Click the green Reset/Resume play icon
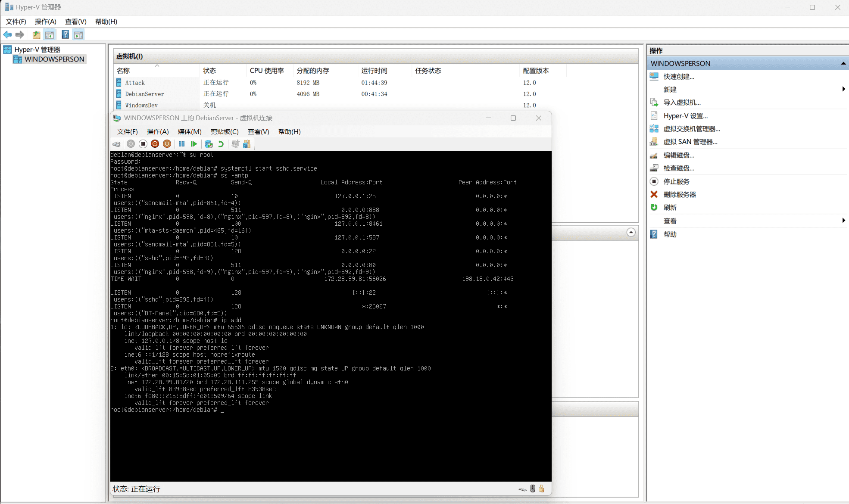 tap(194, 144)
